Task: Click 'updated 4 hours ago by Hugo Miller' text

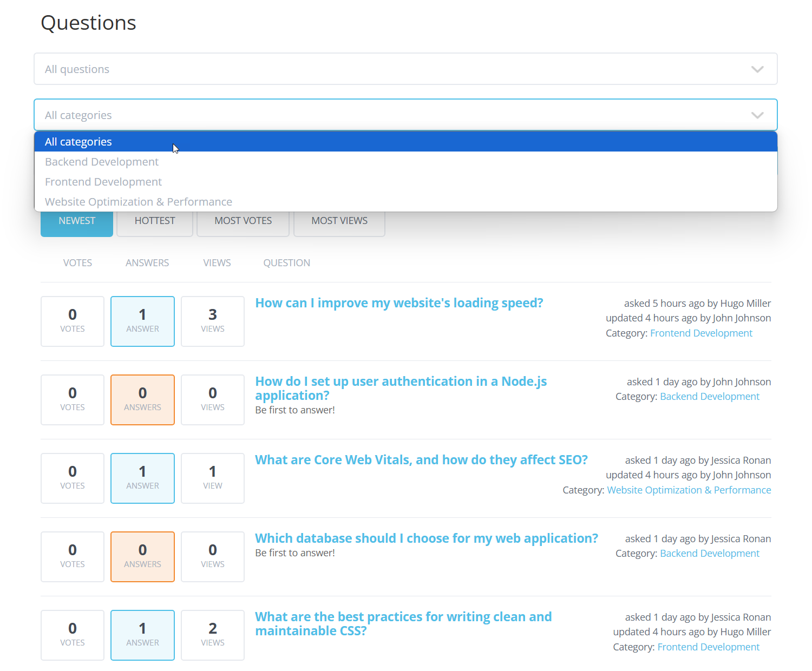Action: 692,632
